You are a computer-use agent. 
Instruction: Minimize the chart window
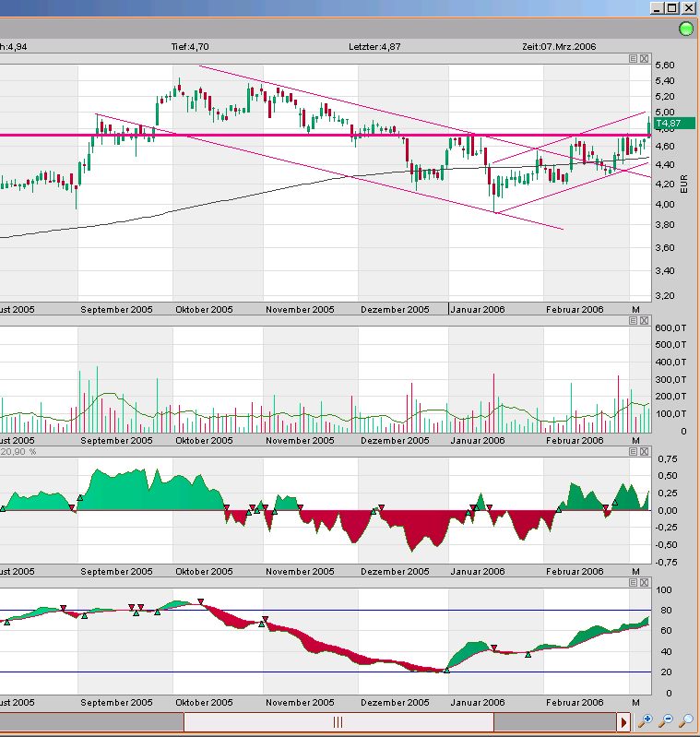(x=658, y=7)
